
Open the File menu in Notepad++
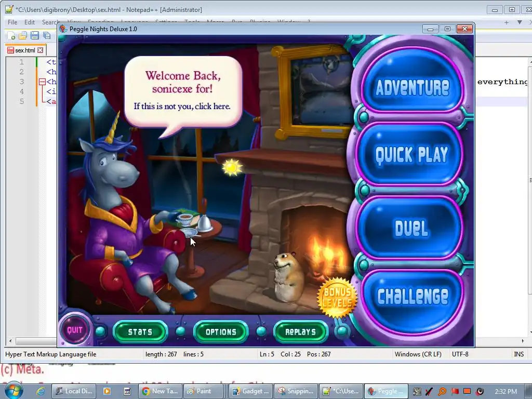[x=12, y=22]
